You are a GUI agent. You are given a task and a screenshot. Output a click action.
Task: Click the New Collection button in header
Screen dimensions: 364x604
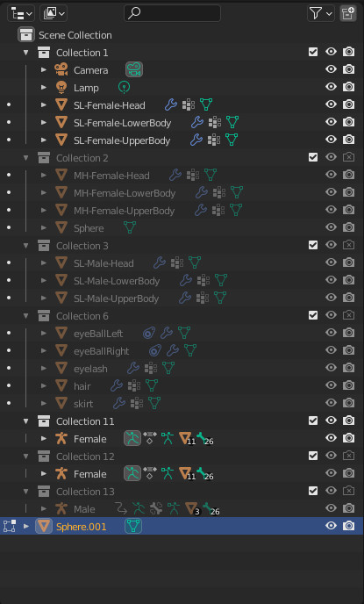click(x=348, y=14)
